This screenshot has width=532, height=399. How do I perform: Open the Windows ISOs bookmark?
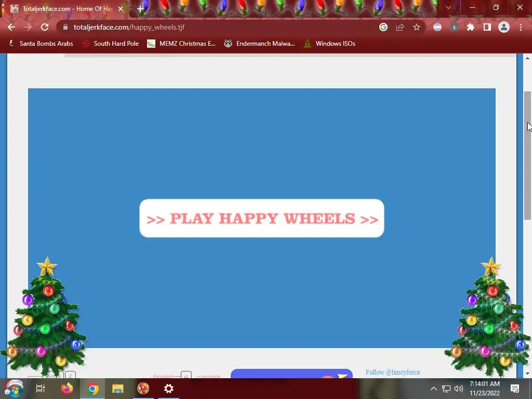[x=329, y=44]
